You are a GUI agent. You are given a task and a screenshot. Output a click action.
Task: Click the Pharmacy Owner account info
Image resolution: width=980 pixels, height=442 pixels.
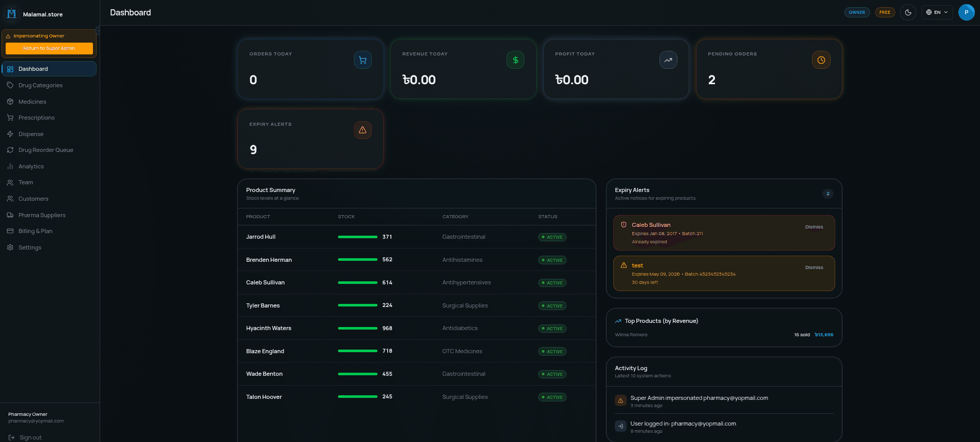(x=36, y=417)
